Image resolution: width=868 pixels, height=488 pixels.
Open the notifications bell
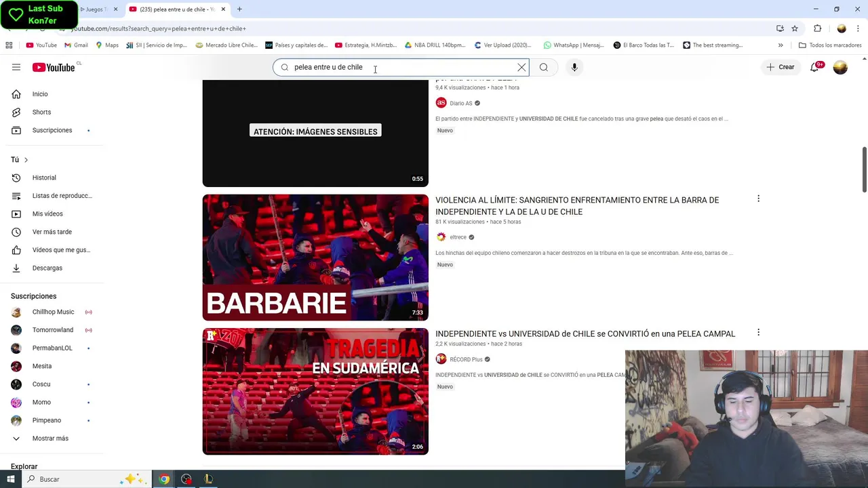tap(815, 67)
